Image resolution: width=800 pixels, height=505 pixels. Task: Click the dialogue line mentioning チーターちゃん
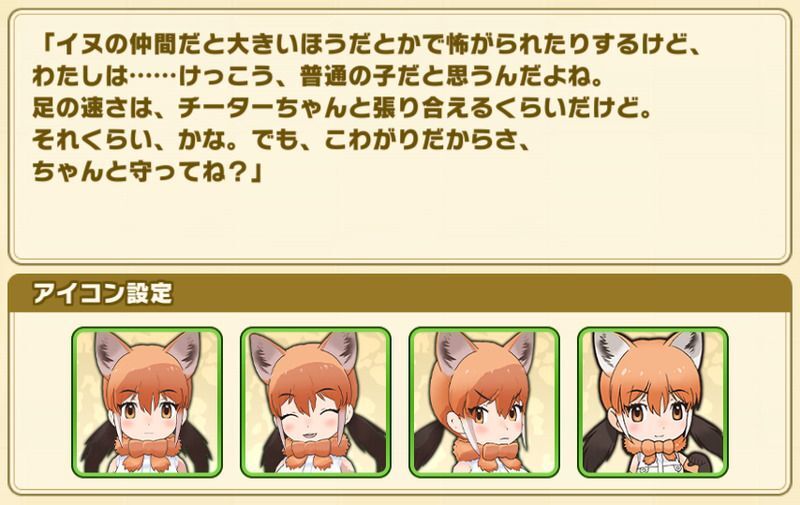pyautogui.click(x=342, y=109)
